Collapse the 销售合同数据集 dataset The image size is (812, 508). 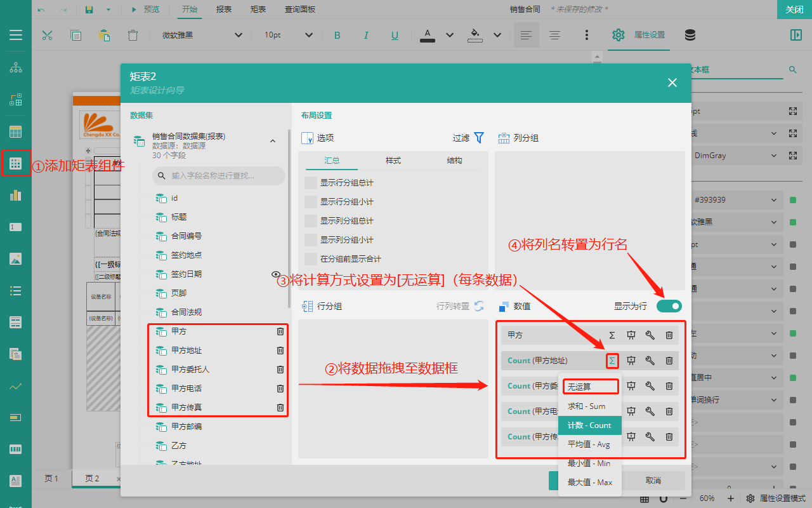click(x=273, y=141)
